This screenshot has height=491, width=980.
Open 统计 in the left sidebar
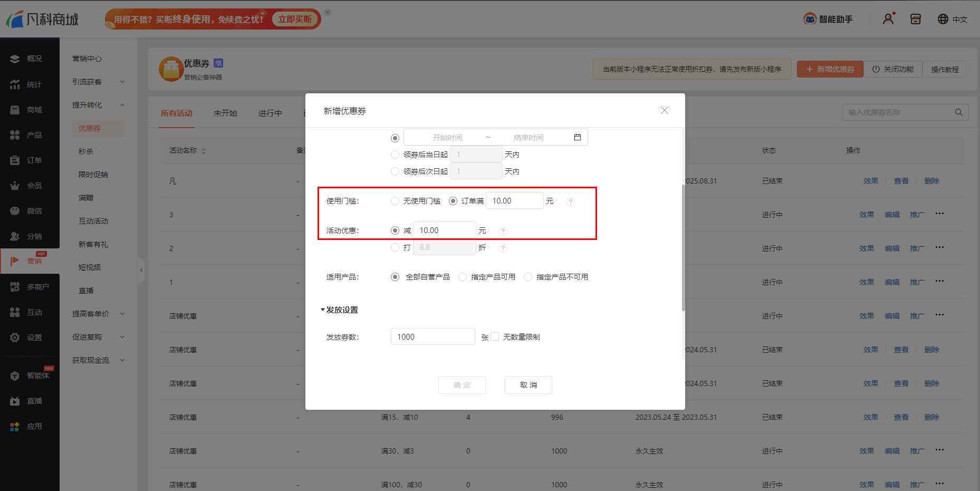coord(34,84)
